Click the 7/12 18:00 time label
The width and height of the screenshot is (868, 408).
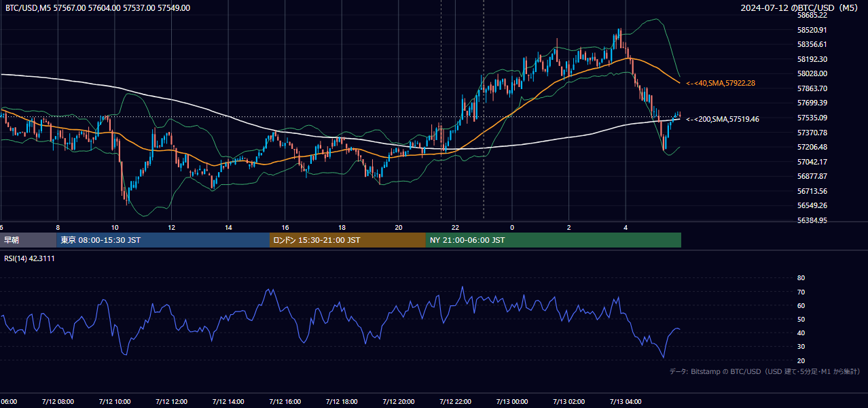[x=342, y=402]
